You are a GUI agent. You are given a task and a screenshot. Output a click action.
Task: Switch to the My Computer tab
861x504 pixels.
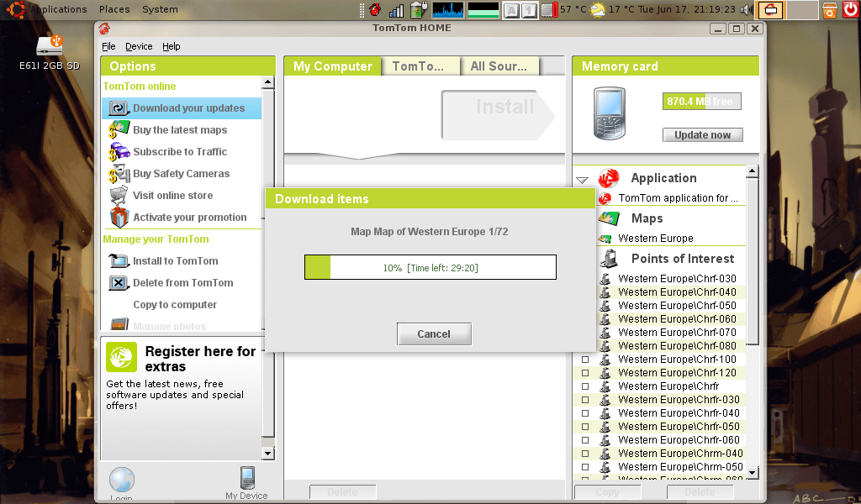(x=332, y=66)
